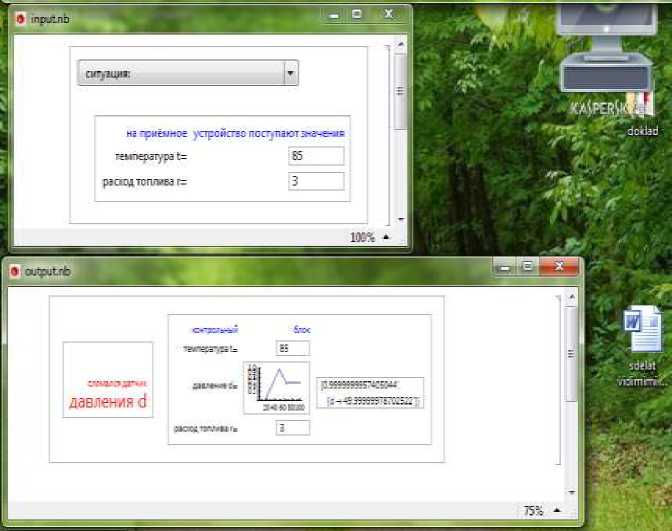Click the 'температура t=' label in input.nb
672x531 pixels.
click(151, 156)
